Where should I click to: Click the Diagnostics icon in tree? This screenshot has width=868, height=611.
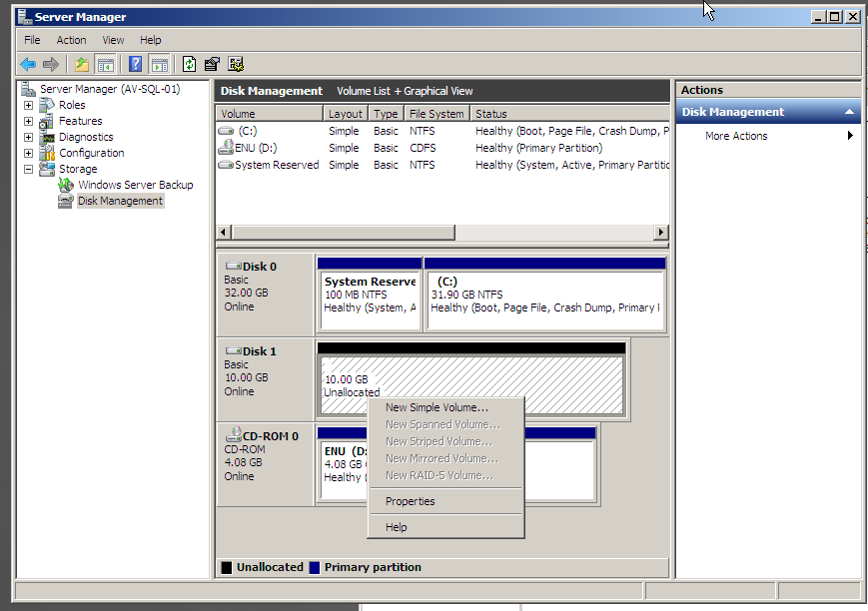(x=47, y=137)
